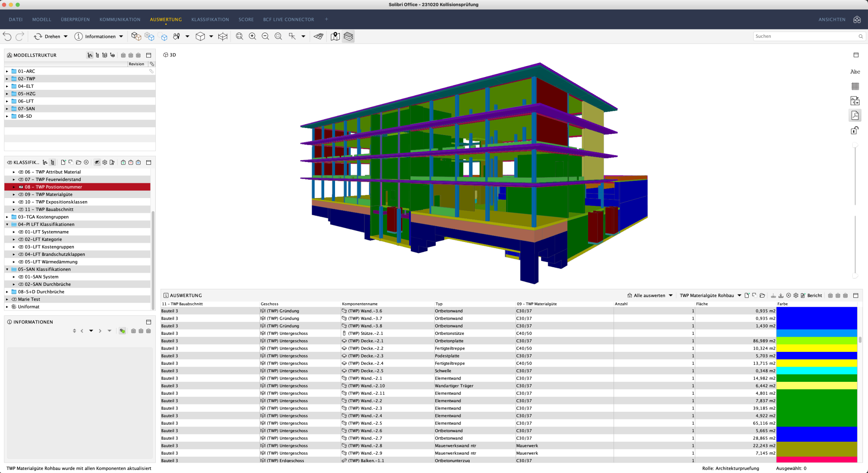Image resolution: width=868 pixels, height=473 pixels.
Task: Toggle component hierarchy view in Modellstruktur header
Action: coord(90,55)
